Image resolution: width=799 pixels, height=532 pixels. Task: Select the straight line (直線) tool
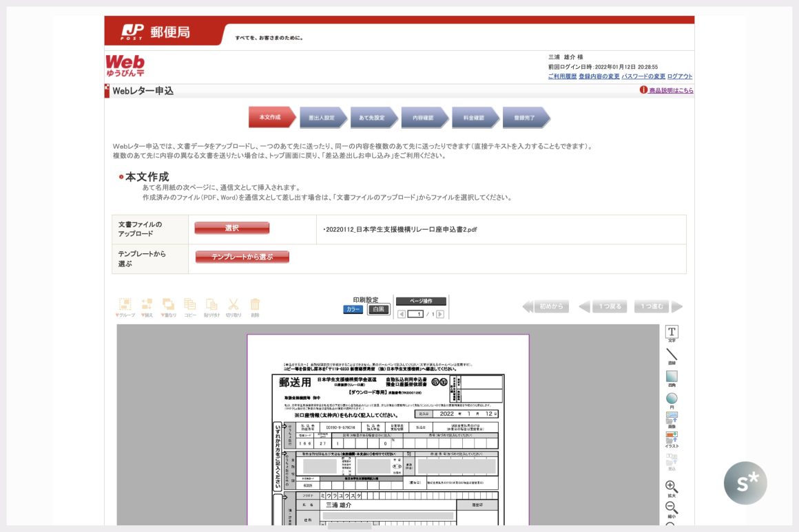click(x=671, y=355)
